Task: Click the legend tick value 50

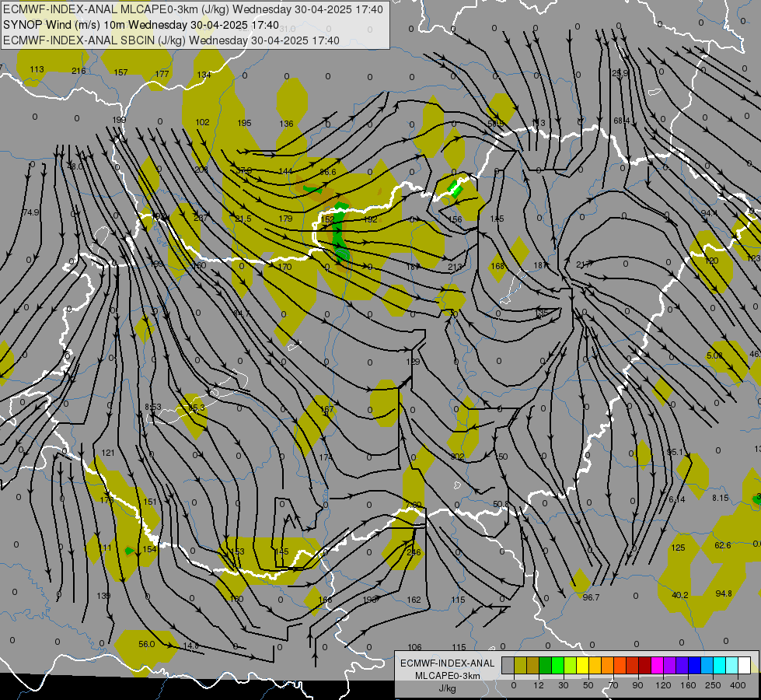Action: click(588, 685)
